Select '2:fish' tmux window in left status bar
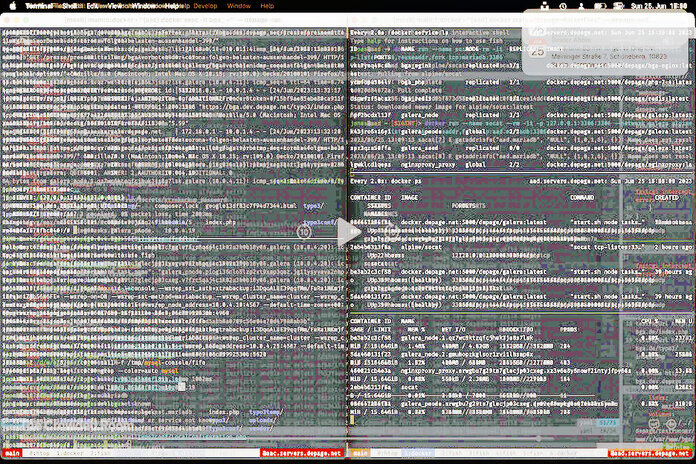The image size is (696, 464). click(100, 453)
